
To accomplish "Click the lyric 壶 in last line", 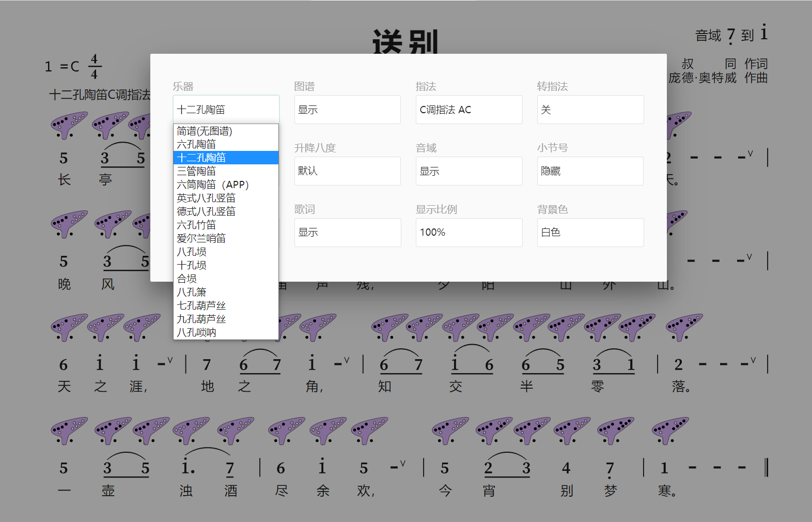I will coord(108,490).
